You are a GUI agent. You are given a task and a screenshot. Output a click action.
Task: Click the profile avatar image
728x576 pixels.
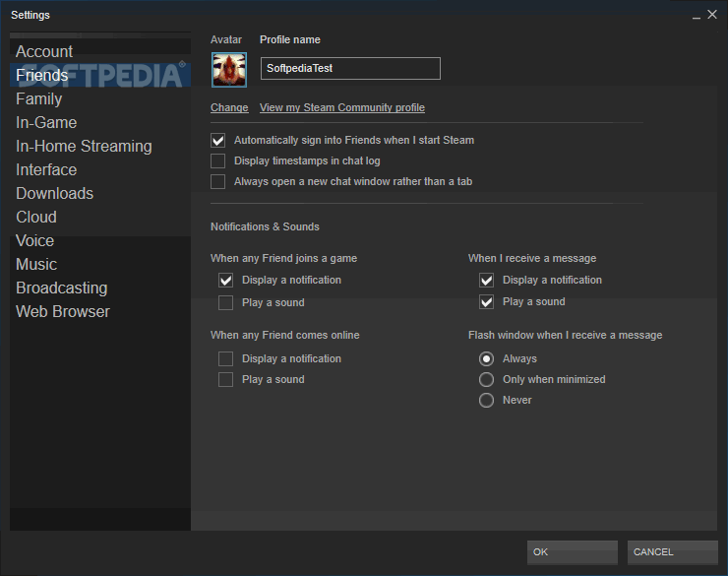229,70
